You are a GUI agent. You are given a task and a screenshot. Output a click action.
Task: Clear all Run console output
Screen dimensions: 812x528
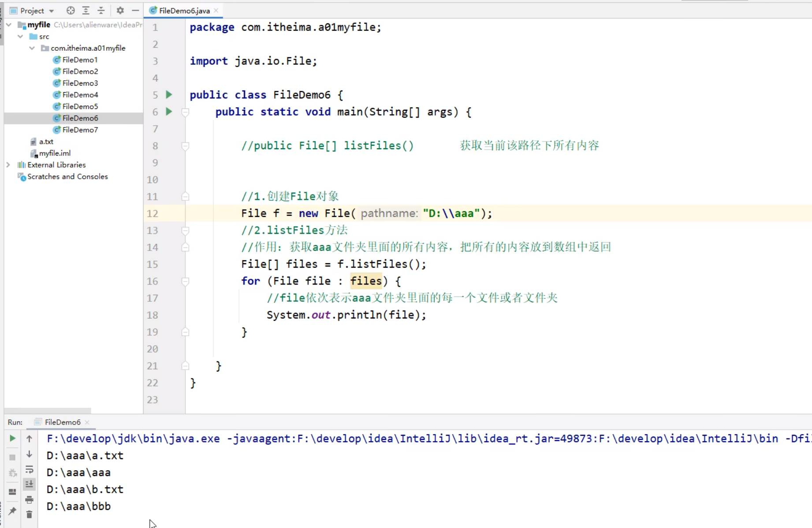(x=30, y=514)
